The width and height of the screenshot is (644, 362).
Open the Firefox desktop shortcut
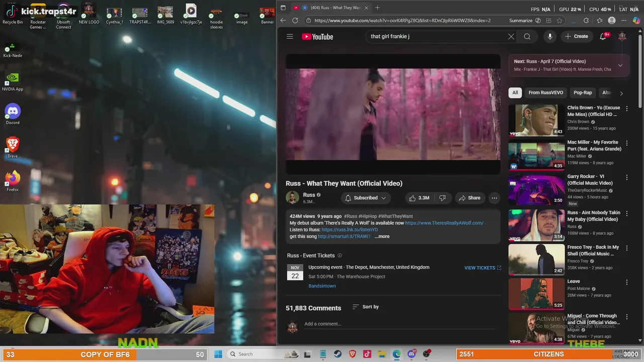pyautogui.click(x=13, y=181)
